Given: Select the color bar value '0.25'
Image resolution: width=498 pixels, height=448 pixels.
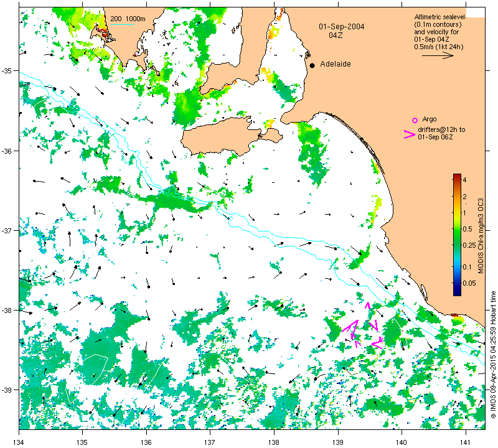Looking at the screenshot, I should coord(469,245).
